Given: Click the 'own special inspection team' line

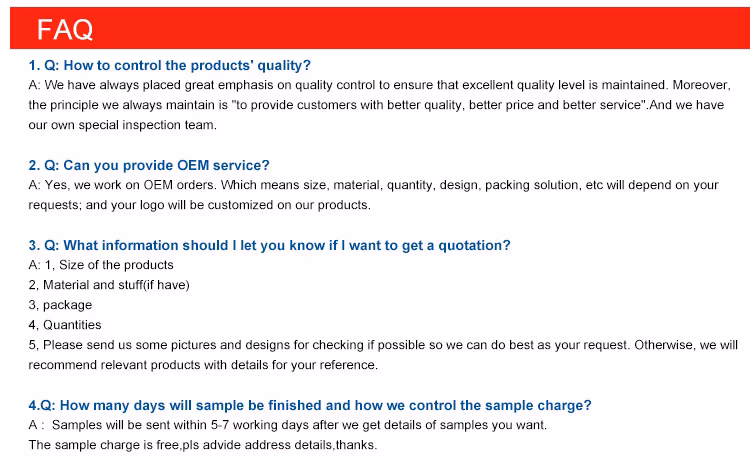Looking at the screenshot, I should coord(122,125).
